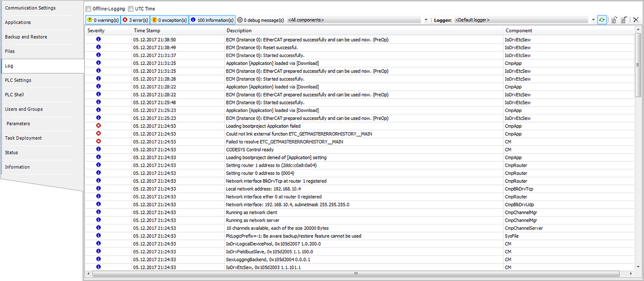
Task: Click the import log list icon
Action: (623, 20)
